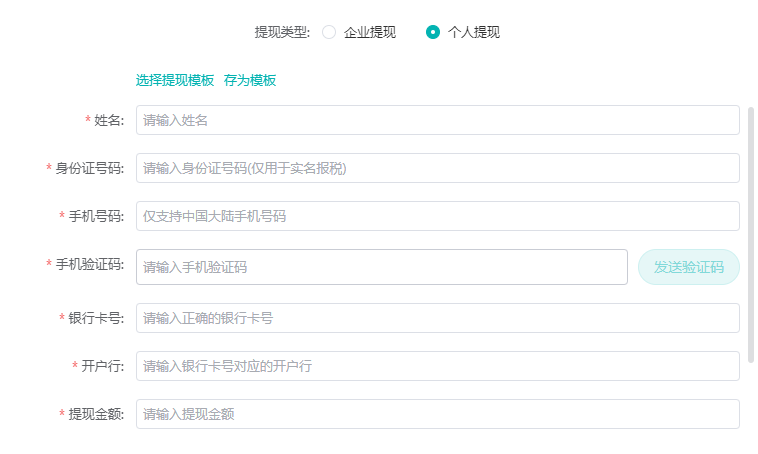Focus the 开户行 input field
This screenshot has height=454, width=758.
point(437,366)
